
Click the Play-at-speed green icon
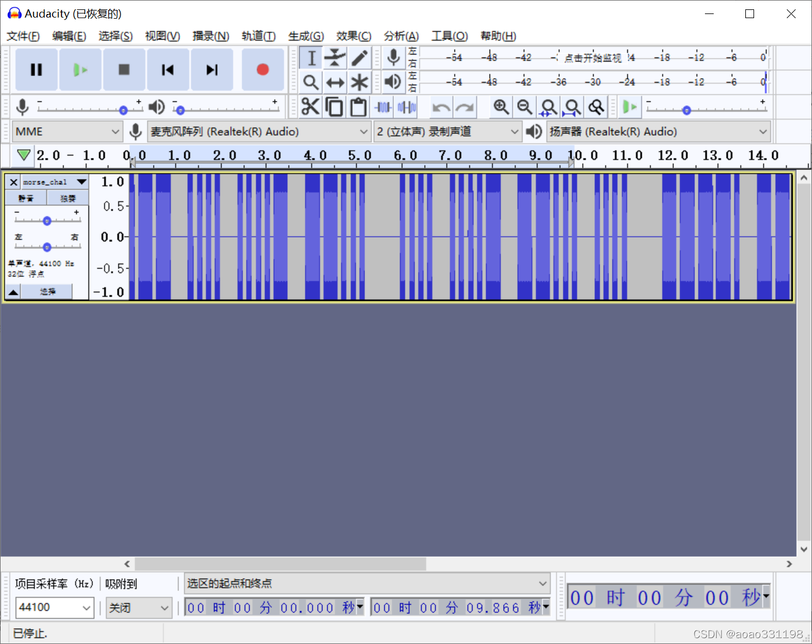tap(630, 107)
